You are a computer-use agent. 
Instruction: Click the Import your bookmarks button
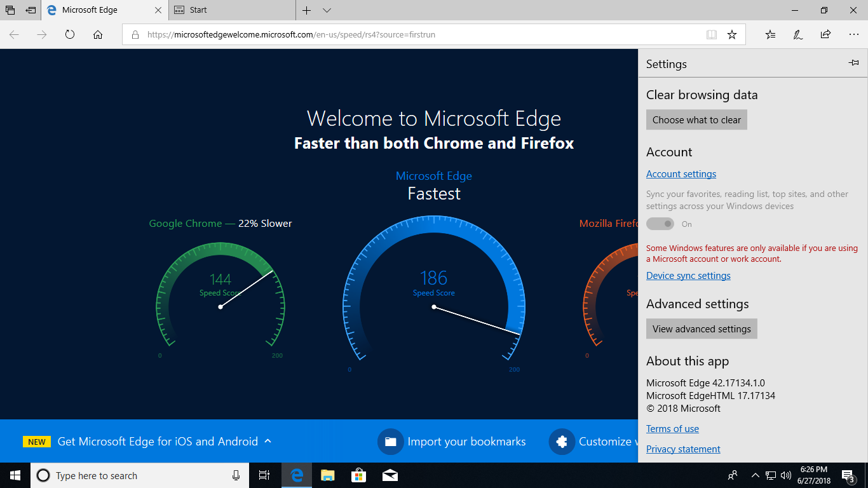(452, 442)
